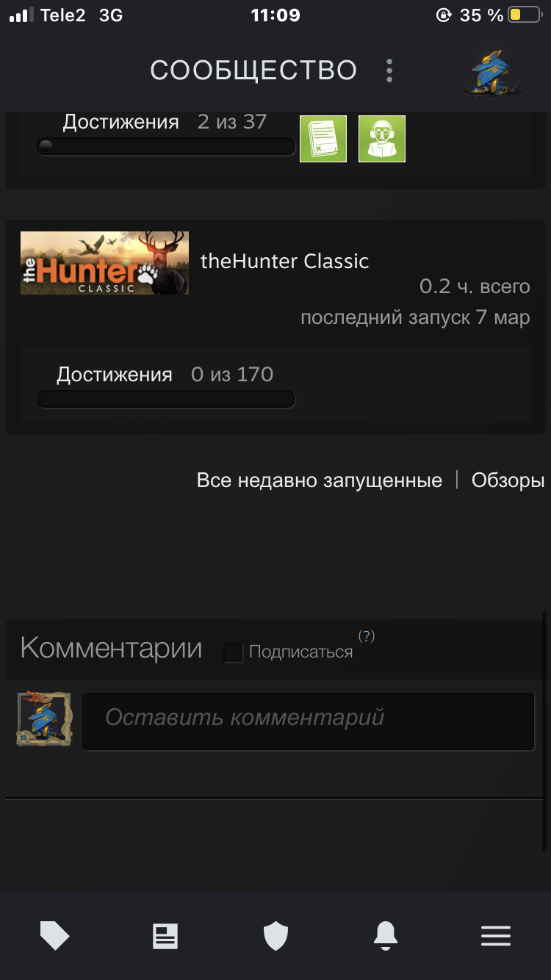The image size is (551, 980).
Task: Open the document checklist achievement icon
Action: point(323,138)
